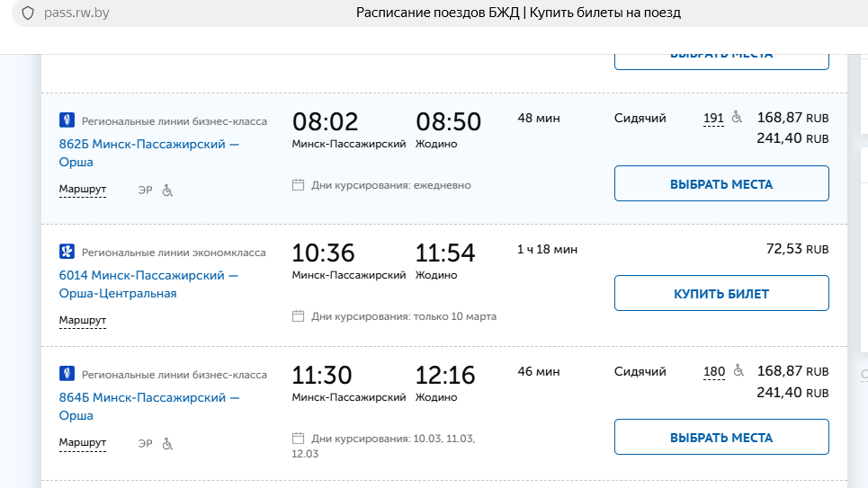868x488 pixels.
Task: Click arrival time 11:54
Action: [x=445, y=253]
